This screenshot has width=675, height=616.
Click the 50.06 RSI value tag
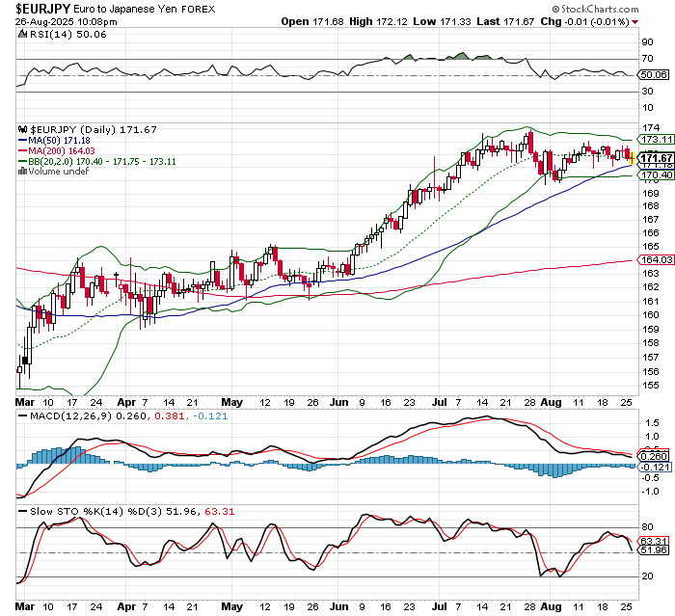[x=656, y=74]
